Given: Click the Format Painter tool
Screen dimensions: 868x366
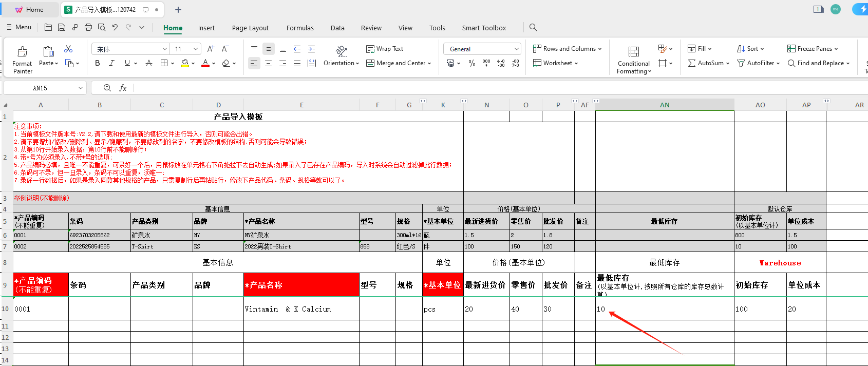Looking at the screenshot, I should (22, 59).
